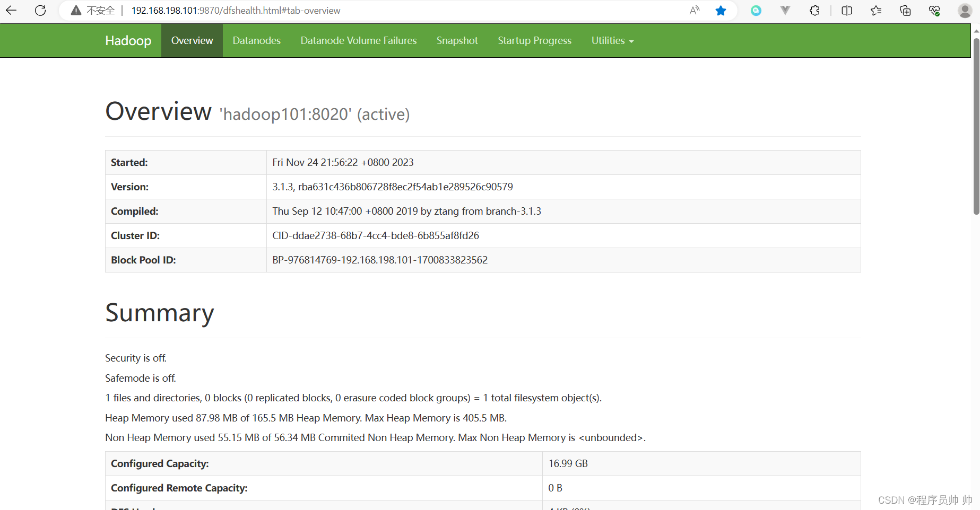Click the 'Configured Capacity:' label

coord(160,464)
